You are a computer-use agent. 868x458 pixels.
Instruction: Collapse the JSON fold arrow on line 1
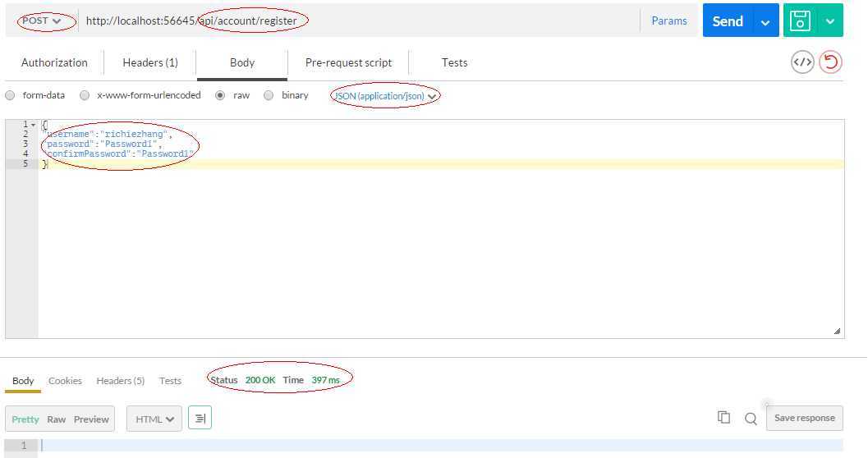coord(33,125)
